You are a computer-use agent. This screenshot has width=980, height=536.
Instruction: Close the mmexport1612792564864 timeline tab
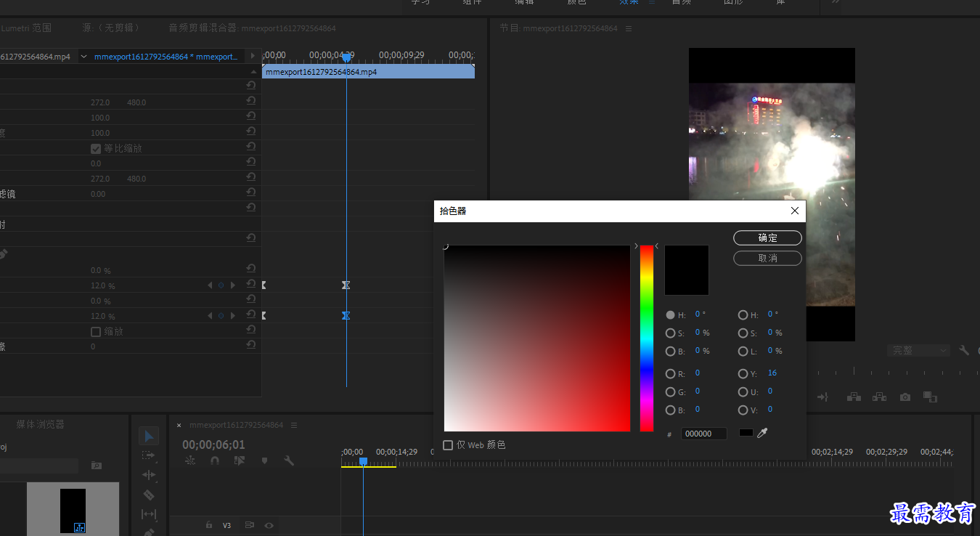179,426
